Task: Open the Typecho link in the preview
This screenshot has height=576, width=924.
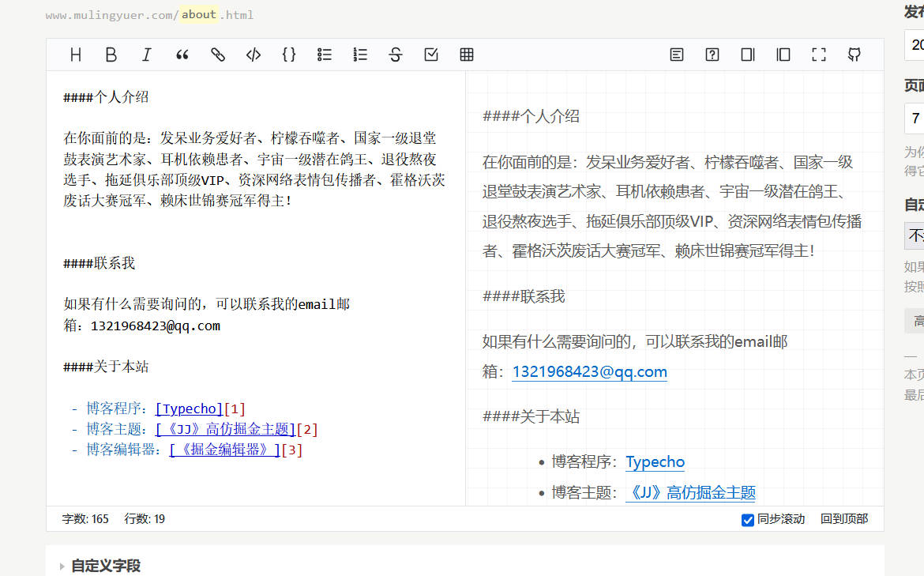Action: click(x=655, y=461)
